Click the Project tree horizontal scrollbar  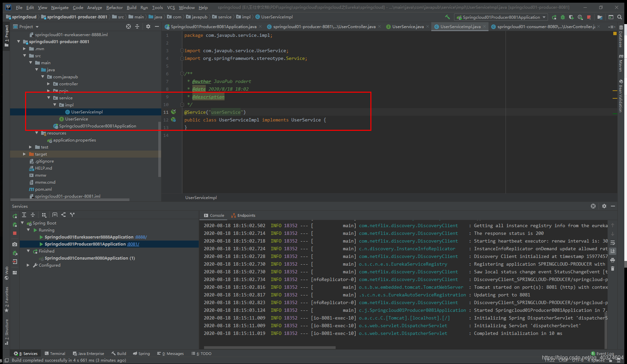[x=70, y=200]
